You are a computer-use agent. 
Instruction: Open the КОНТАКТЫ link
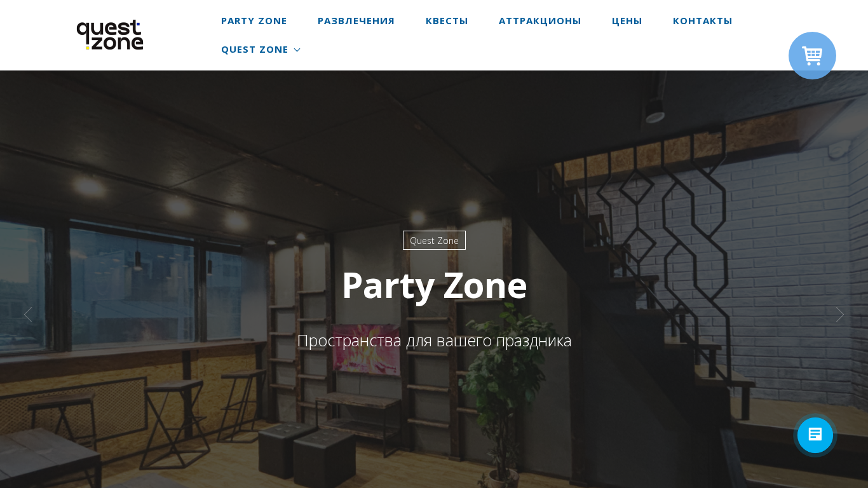coord(703,21)
